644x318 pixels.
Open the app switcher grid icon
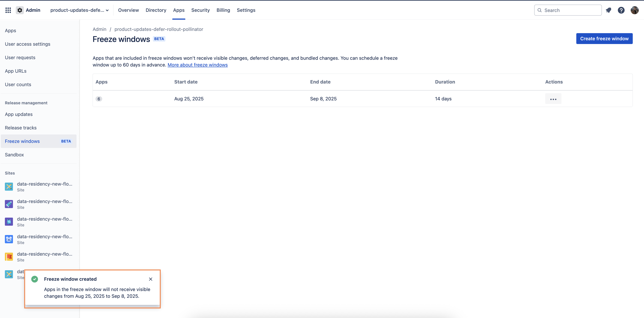[x=8, y=10]
